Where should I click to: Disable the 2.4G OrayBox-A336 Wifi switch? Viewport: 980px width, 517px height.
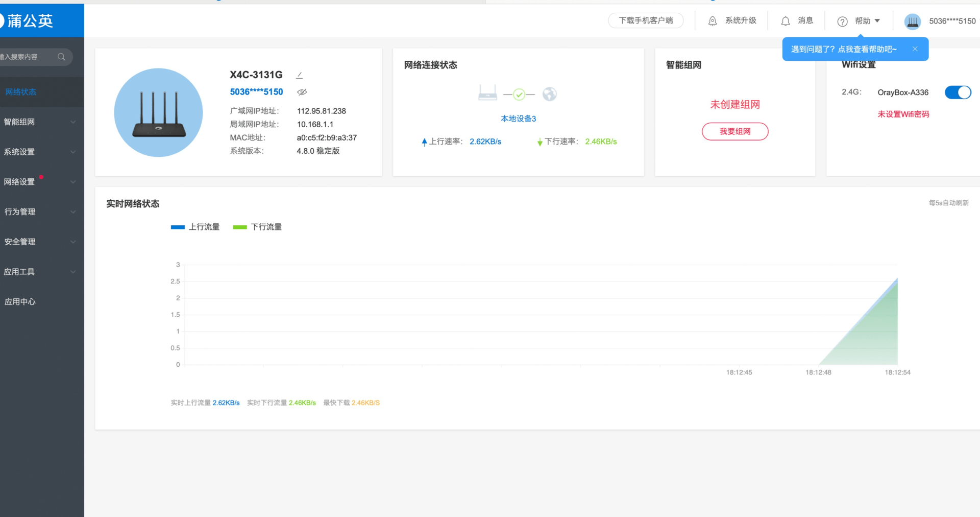pos(958,92)
